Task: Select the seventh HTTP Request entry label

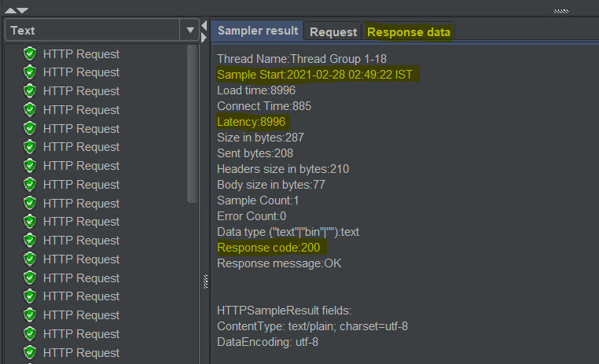Action: coord(81,166)
